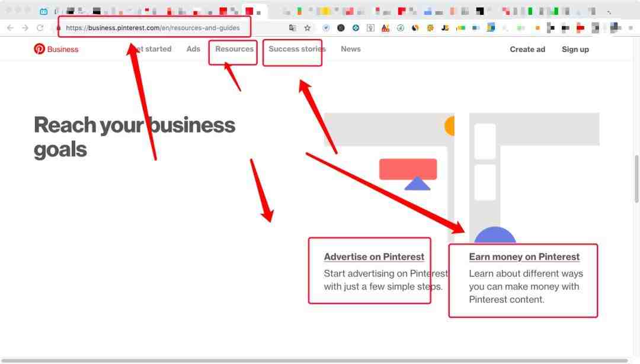Bookmark this page with the star icon
The height and width of the screenshot is (364, 640).
(x=308, y=28)
